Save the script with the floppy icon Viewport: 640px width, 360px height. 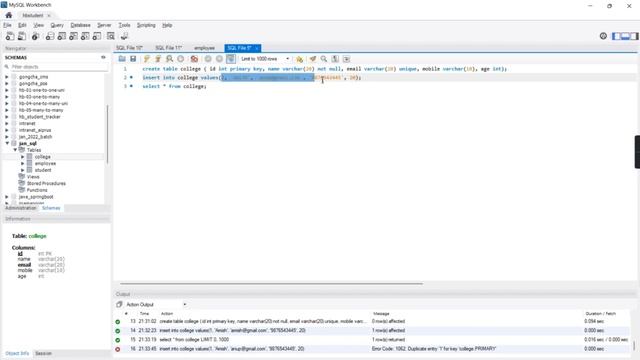click(133, 59)
